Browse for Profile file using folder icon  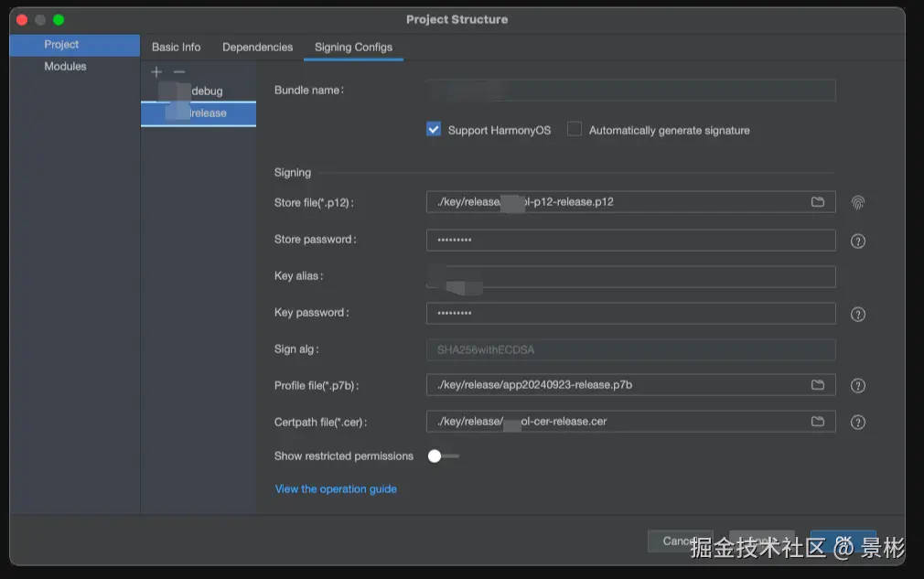(x=818, y=385)
